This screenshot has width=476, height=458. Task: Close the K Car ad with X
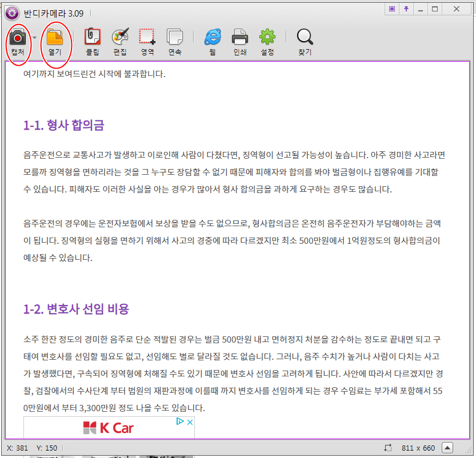(x=190, y=422)
